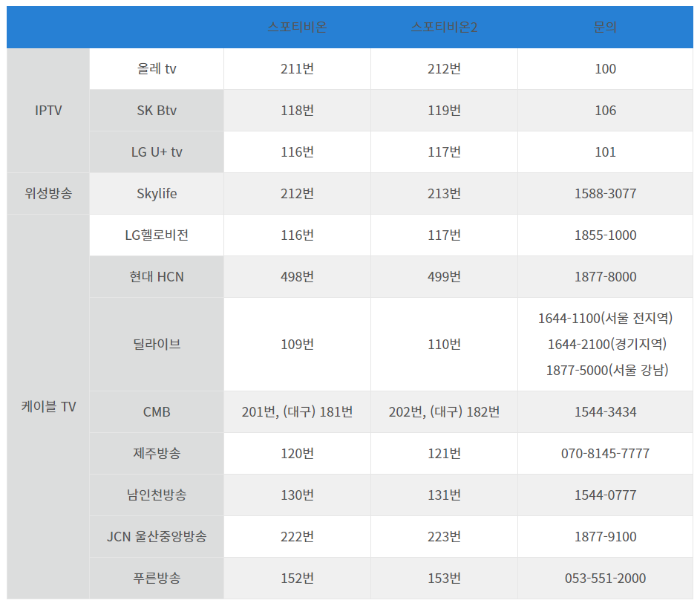Viewport: 700px width, 606px height.
Task: Click 1644-2100(경기지역) contact line
Action: (x=606, y=344)
